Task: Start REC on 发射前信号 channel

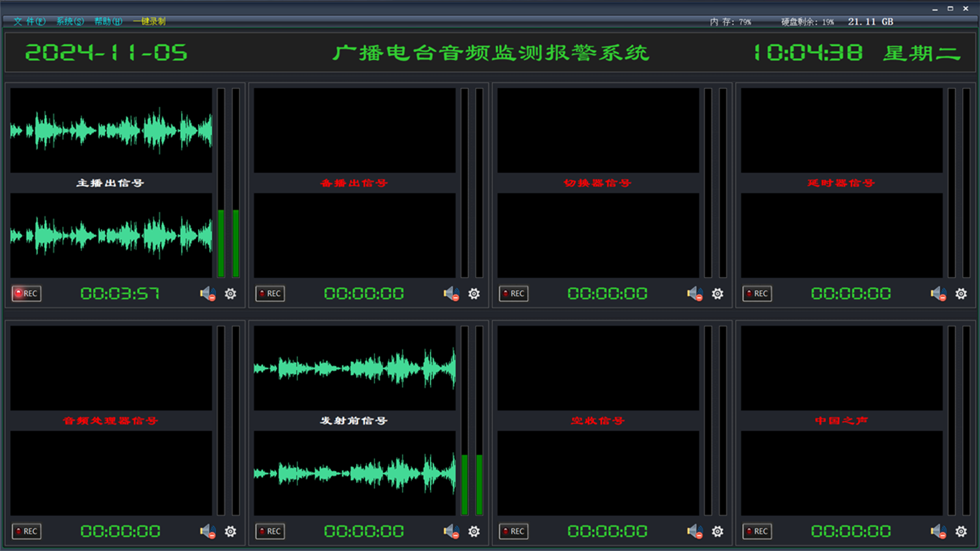Action: click(270, 531)
